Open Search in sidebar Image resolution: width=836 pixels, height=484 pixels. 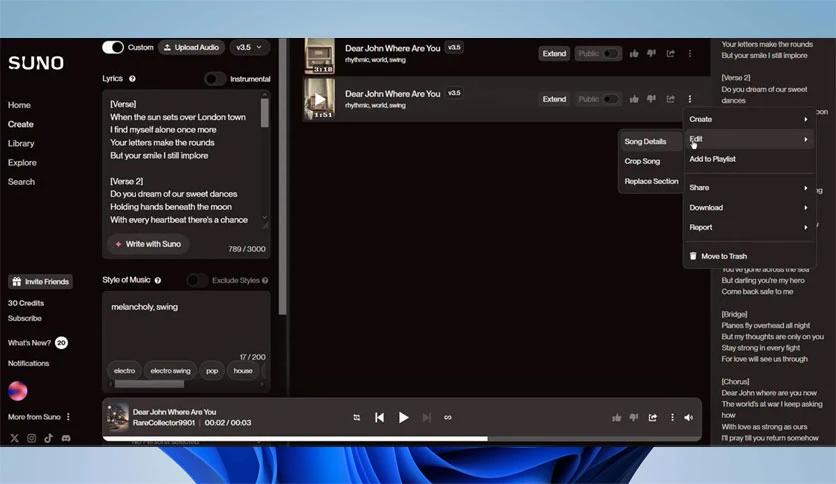pos(21,182)
